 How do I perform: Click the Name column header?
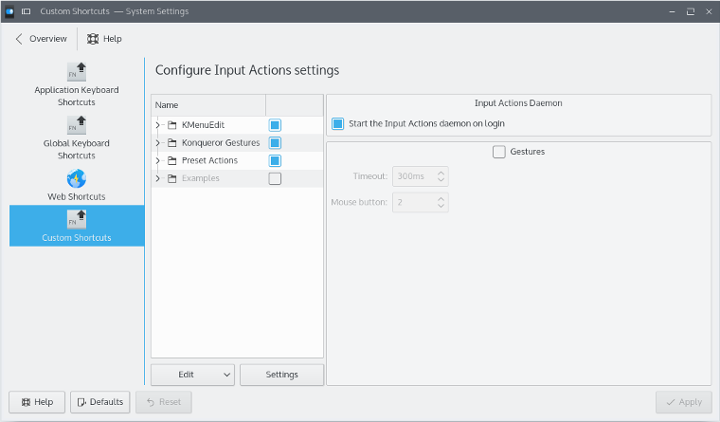pyautogui.click(x=208, y=105)
